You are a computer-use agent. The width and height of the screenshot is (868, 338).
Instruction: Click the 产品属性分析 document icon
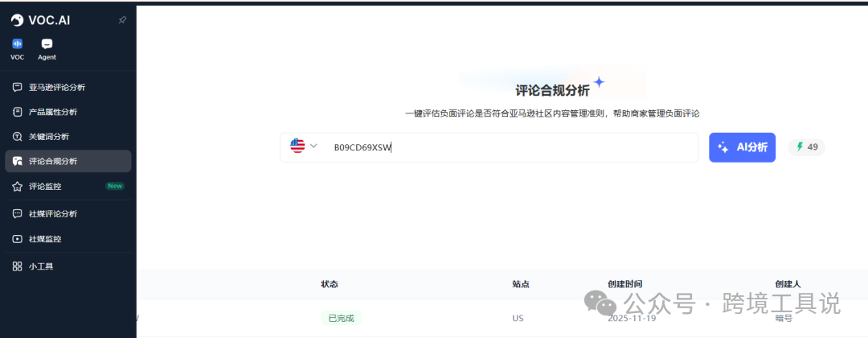click(x=17, y=112)
